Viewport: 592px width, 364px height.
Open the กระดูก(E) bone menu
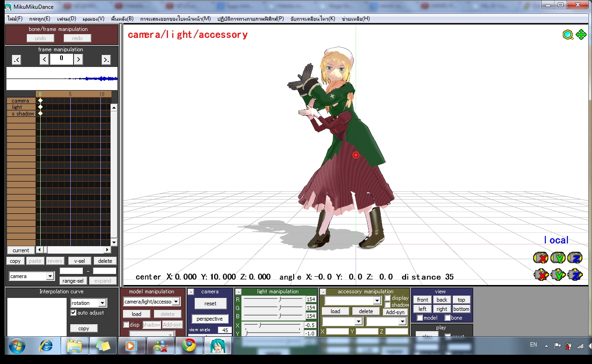tap(40, 19)
